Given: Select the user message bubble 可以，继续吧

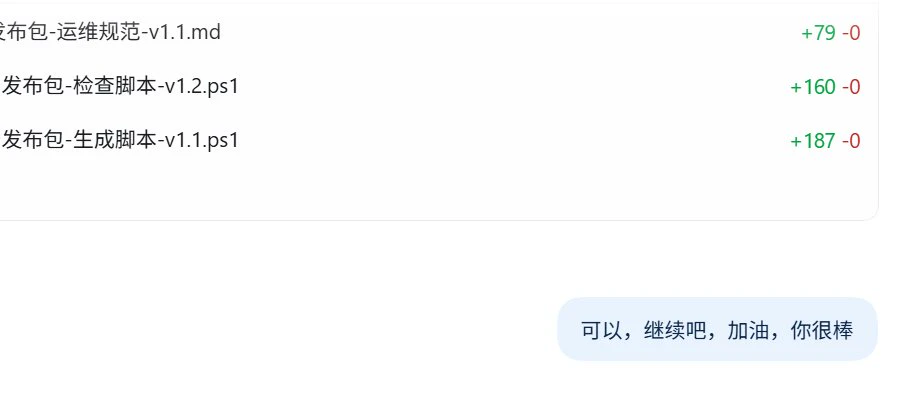Looking at the screenshot, I should [x=718, y=329].
